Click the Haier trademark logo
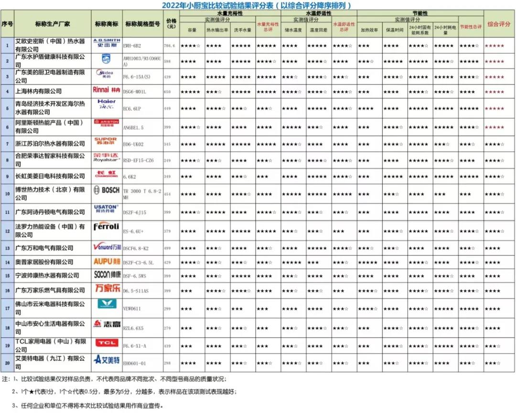The height and width of the screenshot is (420, 516). (107, 104)
